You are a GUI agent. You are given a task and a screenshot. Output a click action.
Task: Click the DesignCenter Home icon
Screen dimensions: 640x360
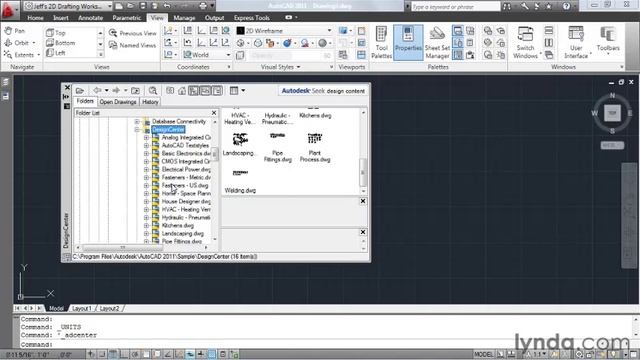[182, 91]
